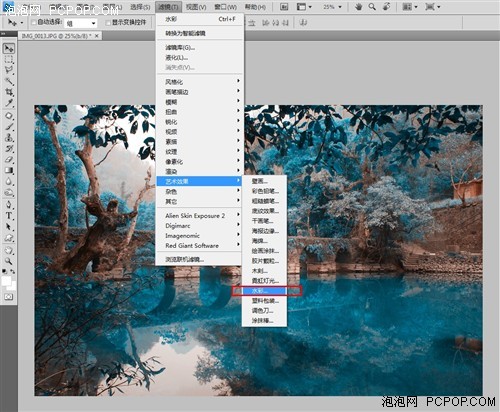Swap foreground and background colors
The image size is (500, 412).
click(x=12, y=271)
